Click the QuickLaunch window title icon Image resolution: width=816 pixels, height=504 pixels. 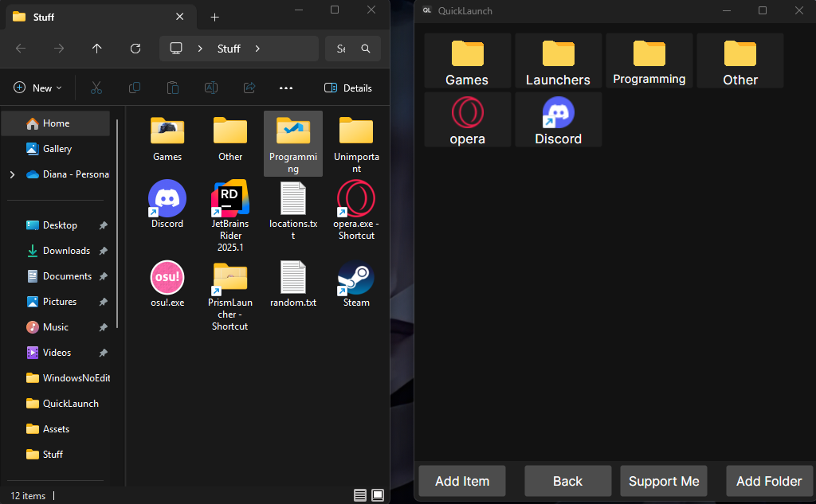(x=427, y=10)
